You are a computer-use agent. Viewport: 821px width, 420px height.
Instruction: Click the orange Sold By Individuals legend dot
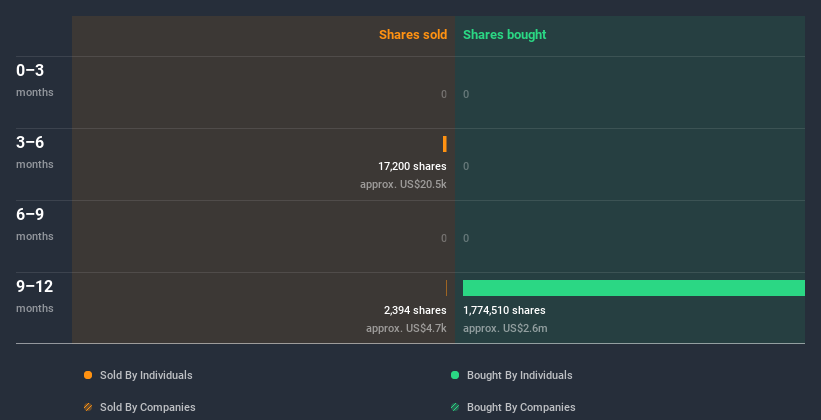(88, 375)
